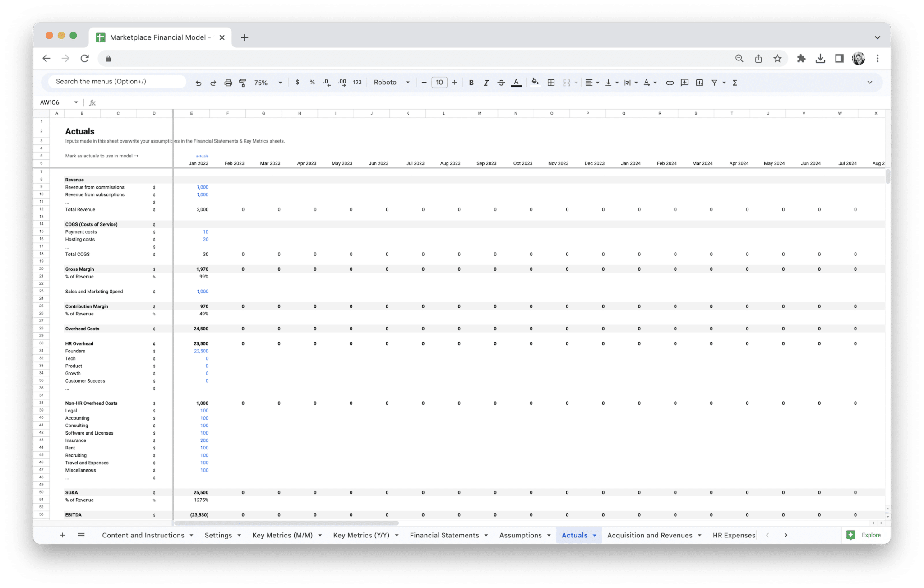
Task: Click the search menus input field
Action: (x=115, y=81)
